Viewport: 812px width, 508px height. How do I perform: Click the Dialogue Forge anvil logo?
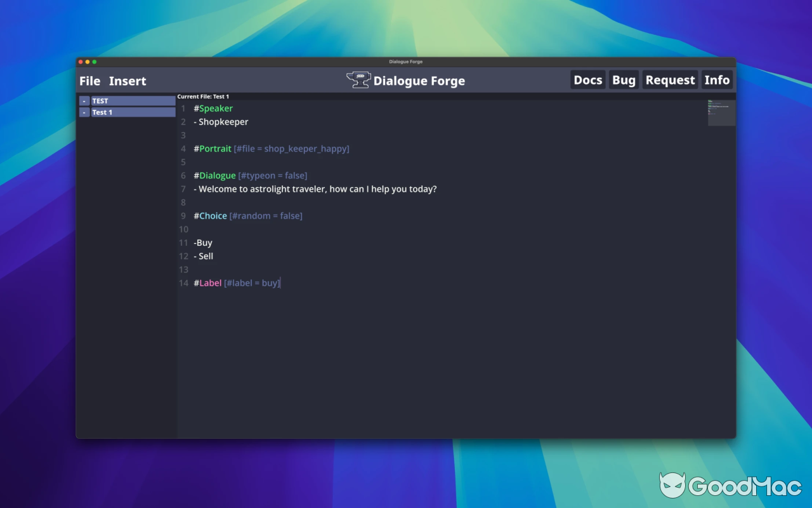click(358, 79)
